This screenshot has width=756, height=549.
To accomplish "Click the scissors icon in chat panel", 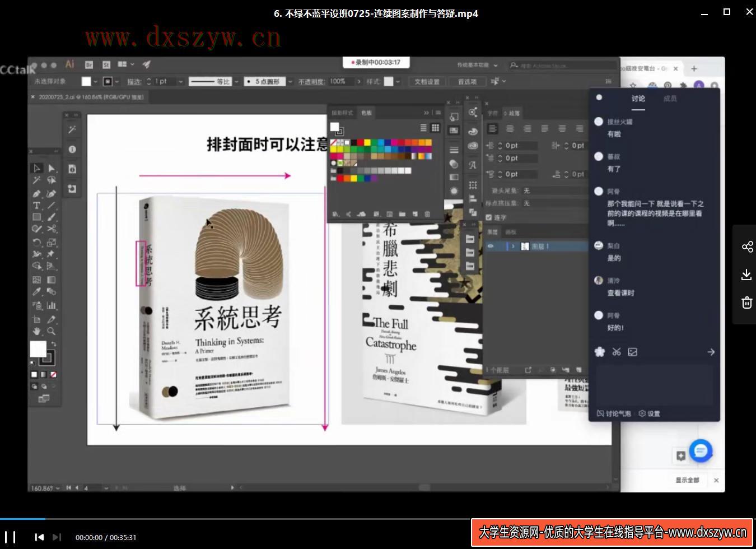I will pos(617,352).
